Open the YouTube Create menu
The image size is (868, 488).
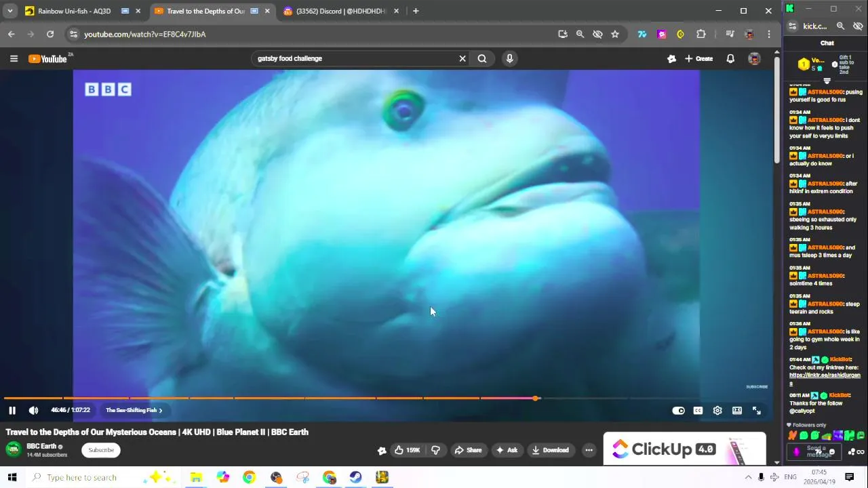pyautogui.click(x=698, y=58)
